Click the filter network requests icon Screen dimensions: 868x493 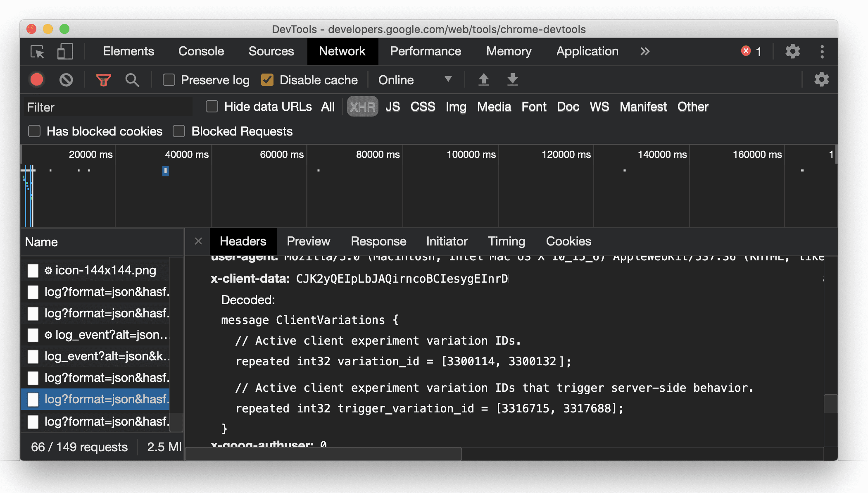[105, 80]
